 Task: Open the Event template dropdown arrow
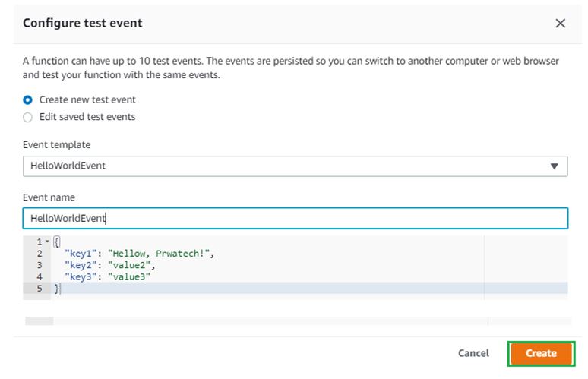tap(554, 166)
